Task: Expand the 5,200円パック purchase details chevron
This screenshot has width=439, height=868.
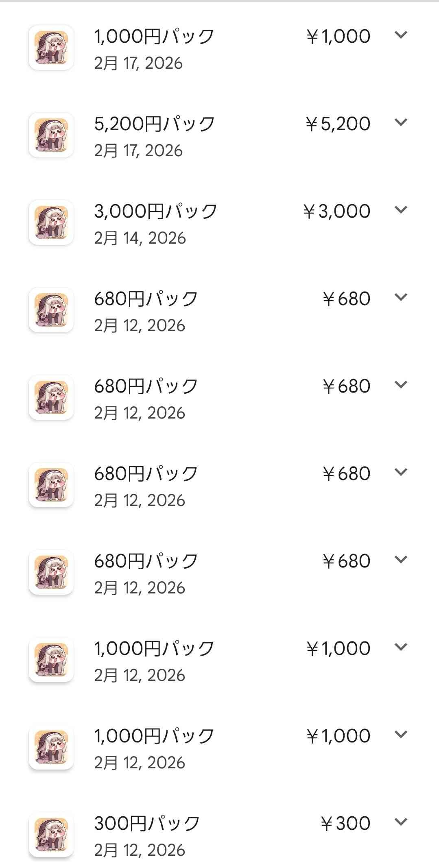Action: click(x=401, y=122)
